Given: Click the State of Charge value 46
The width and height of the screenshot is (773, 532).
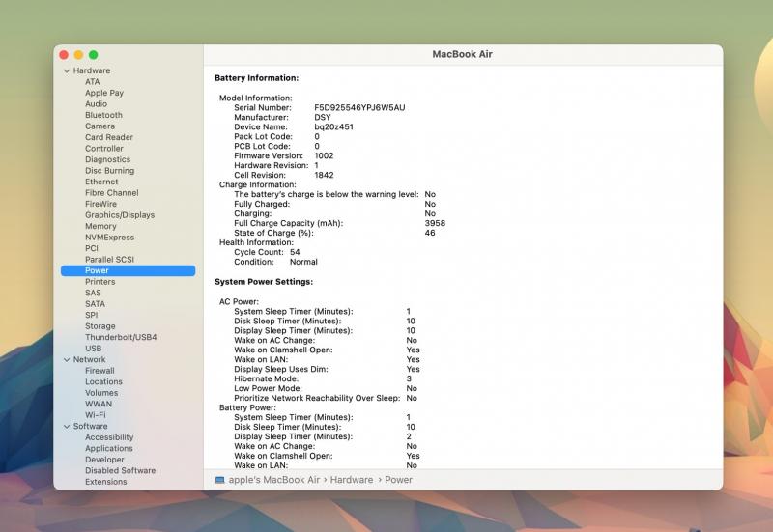Looking at the screenshot, I should (430, 233).
